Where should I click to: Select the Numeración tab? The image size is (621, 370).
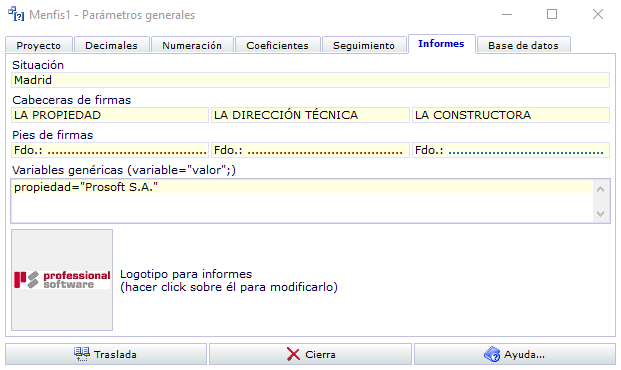tap(192, 45)
